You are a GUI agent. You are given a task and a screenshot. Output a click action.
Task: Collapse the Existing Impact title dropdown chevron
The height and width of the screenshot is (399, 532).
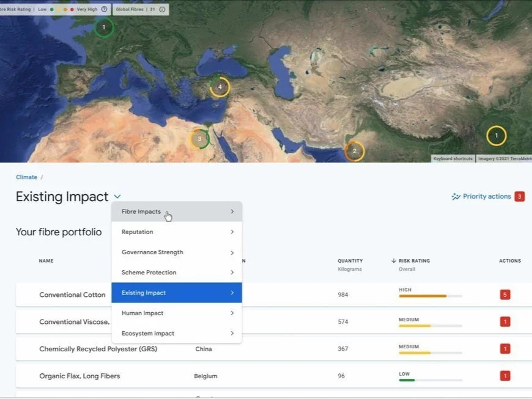(117, 197)
